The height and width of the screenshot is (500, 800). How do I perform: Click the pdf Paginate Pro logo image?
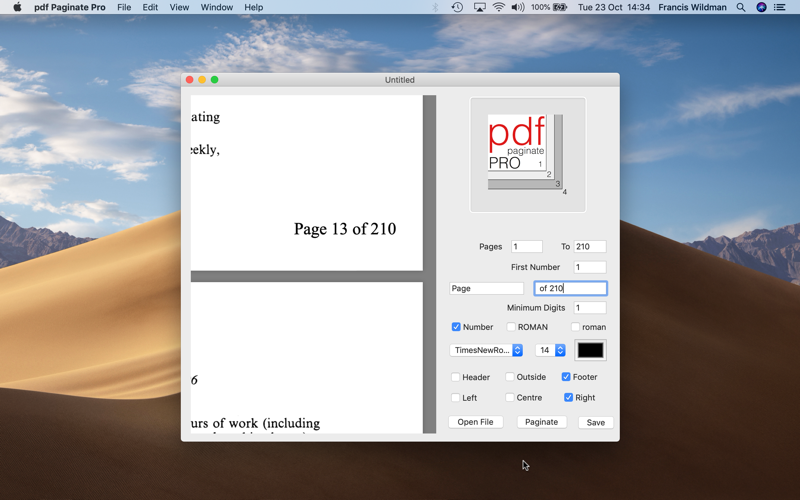[x=528, y=155]
